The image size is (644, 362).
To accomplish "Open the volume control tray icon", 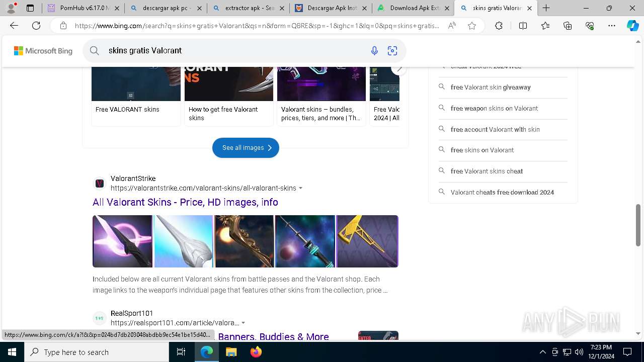I will click(579, 352).
